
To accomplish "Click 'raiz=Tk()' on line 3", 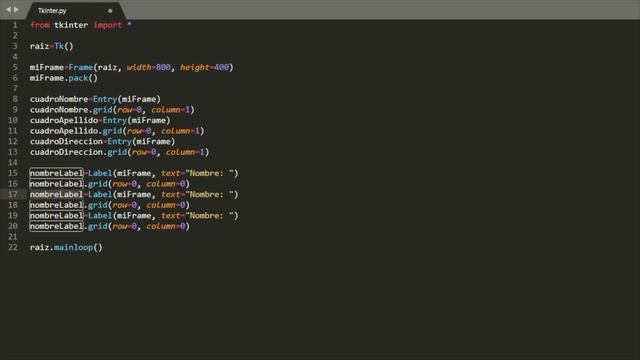I will click(x=51, y=46).
